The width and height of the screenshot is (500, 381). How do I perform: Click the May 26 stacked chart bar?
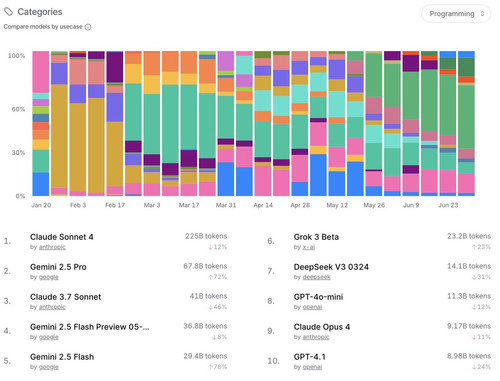(374, 123)
